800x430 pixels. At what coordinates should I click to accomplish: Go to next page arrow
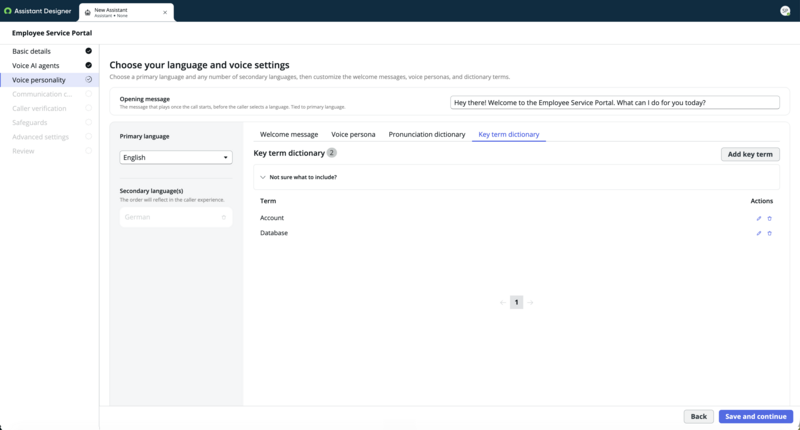click(530, 302)
